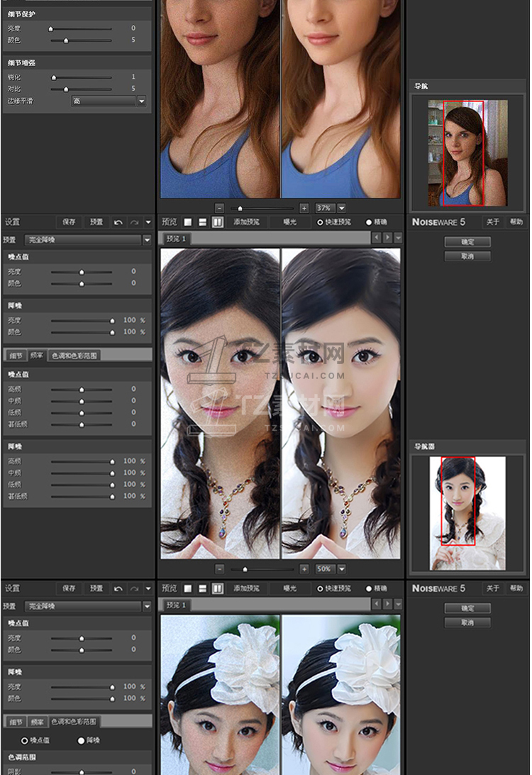Select 精确 radio in braided-hair portrait window

tap(368, 222)
